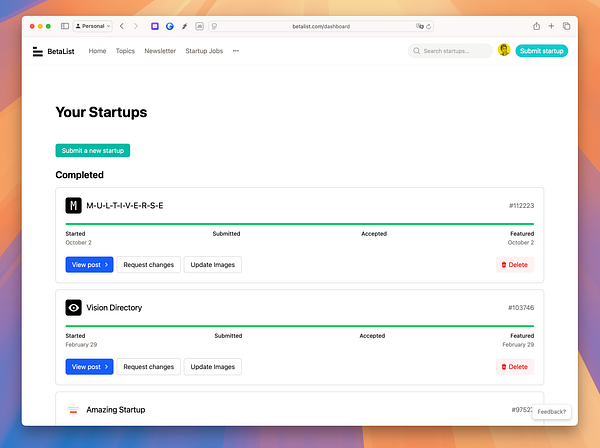
Task: Click the Completed section heading
Action: [x=80, y=175]
